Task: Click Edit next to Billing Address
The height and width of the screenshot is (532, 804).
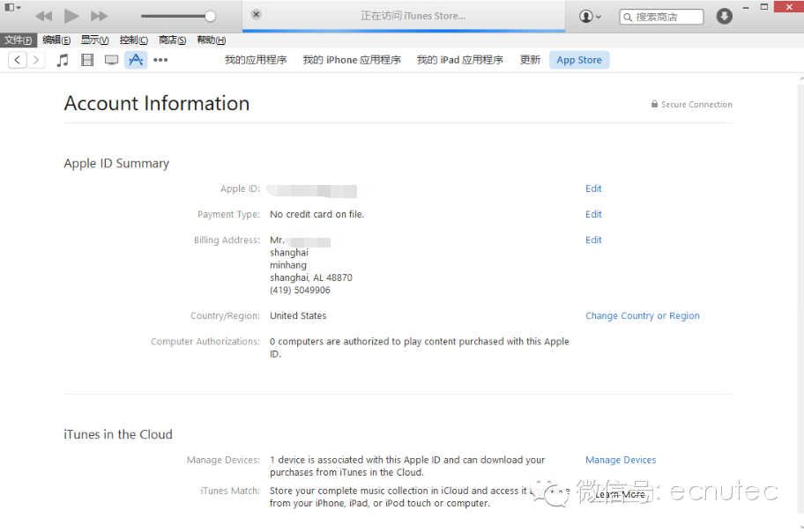Action: point(594,240)
